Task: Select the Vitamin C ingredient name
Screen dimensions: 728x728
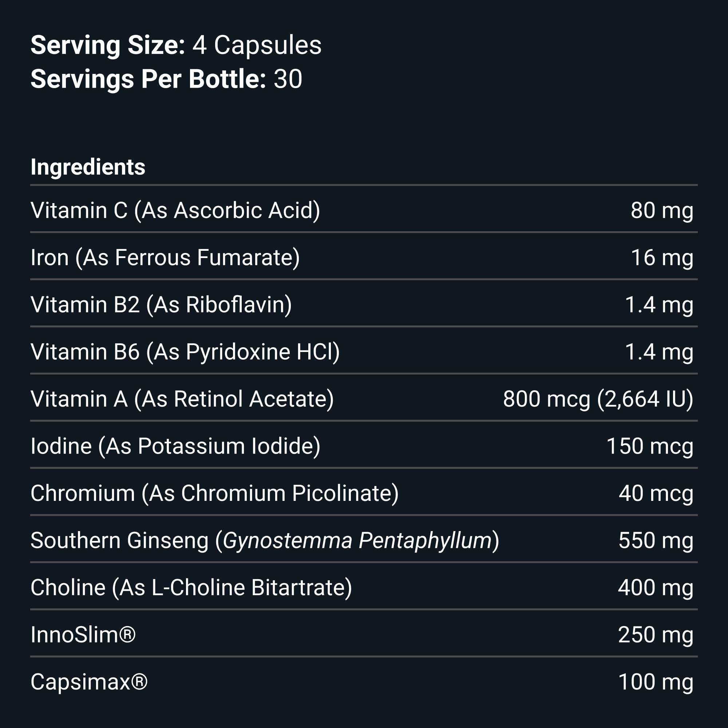Action: [x=175, y=210]
